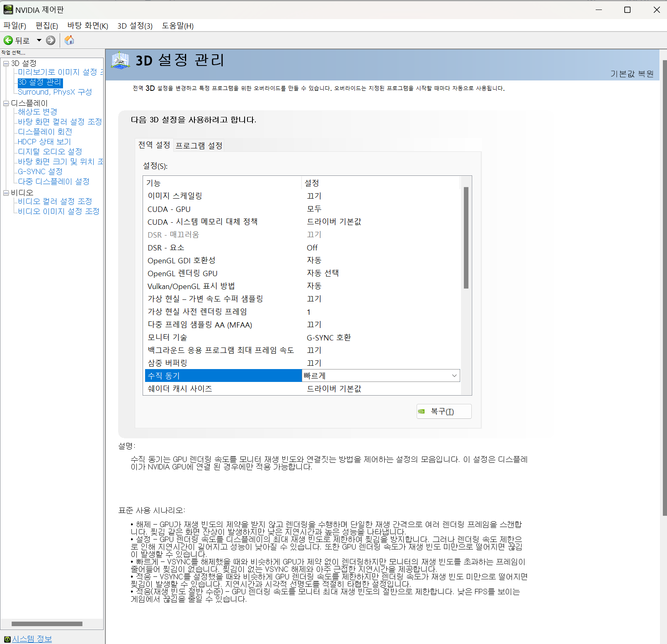Select CUDA - 시스템 메모리 대체 정책 row

click(x=302, y=222)
